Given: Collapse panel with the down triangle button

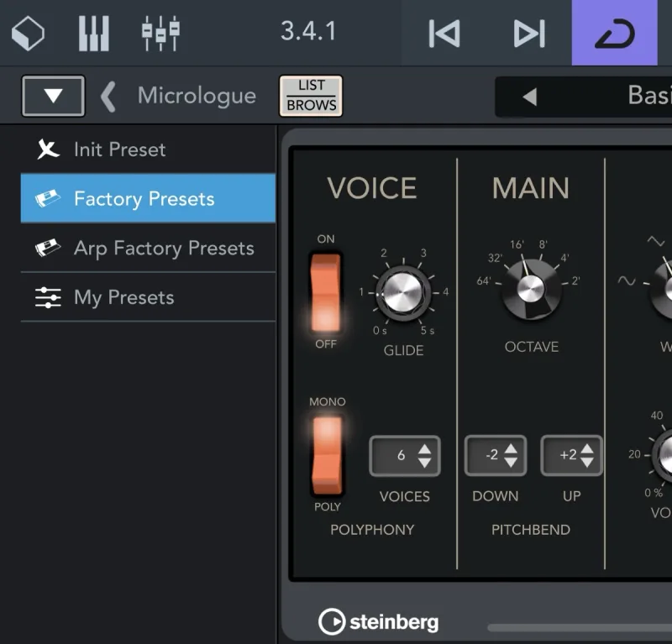Looking at the screenshot, I should pos(53,96).
